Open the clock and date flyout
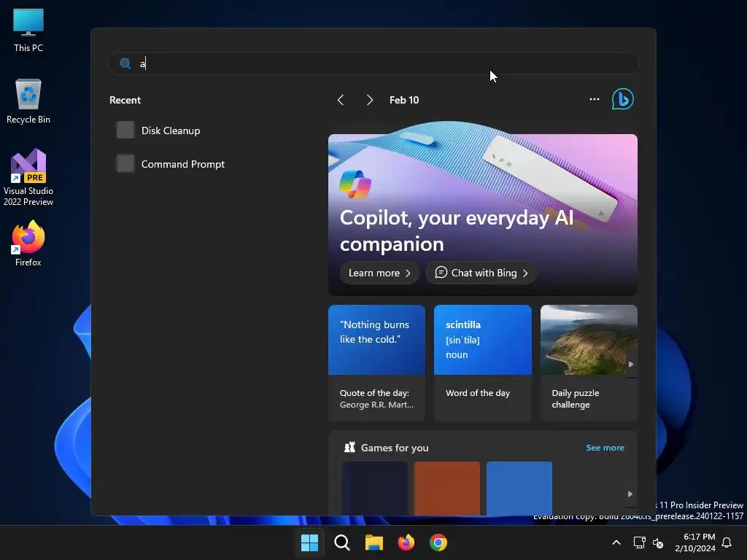The height and width of the screenshot is (560, 747). click(x=695, y=542)
